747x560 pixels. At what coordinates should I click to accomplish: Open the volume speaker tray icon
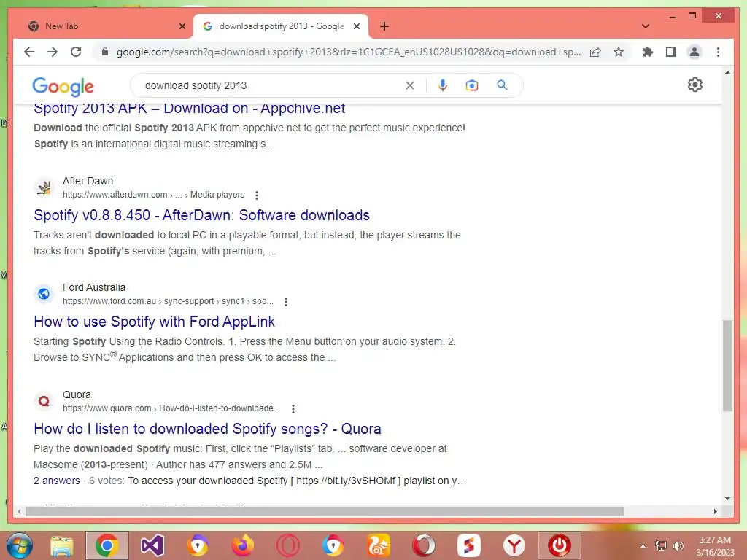(x=678, y=546)
